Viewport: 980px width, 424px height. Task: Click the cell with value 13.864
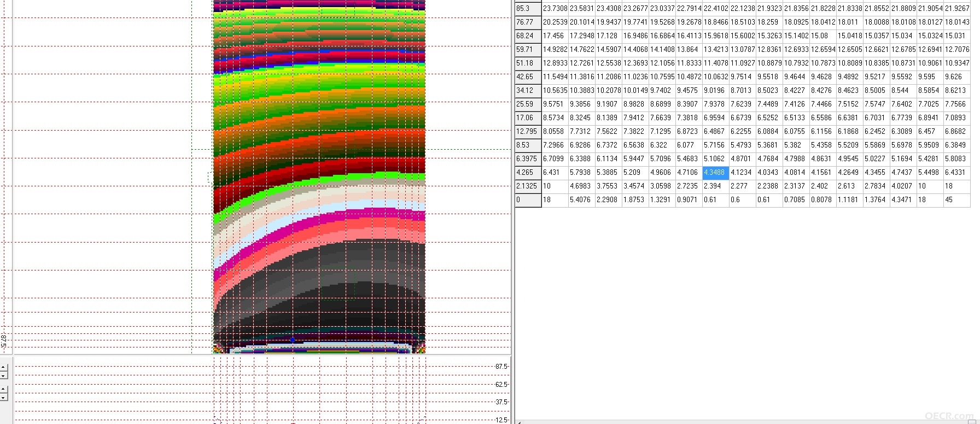689,50
